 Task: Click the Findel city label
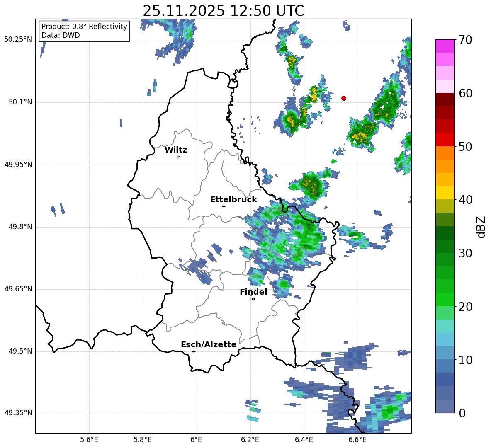[253, 292]
